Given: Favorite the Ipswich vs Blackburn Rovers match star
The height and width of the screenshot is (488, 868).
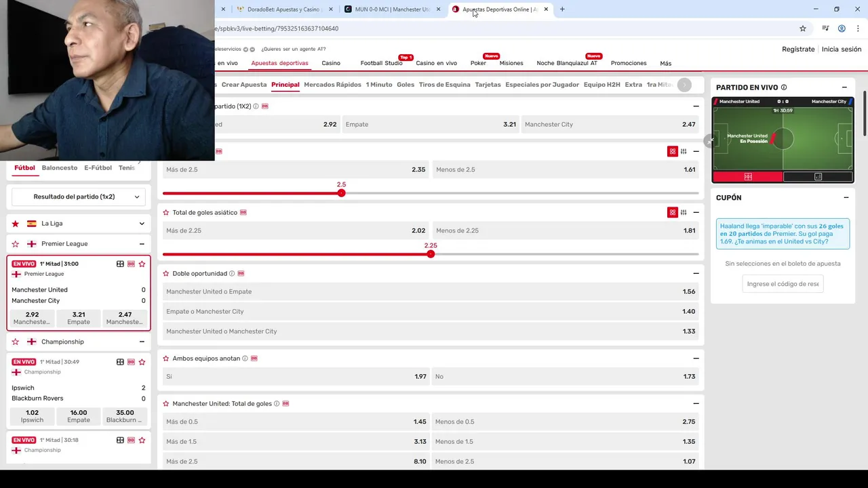Looking at the screenshot, I should coord(142,362).
